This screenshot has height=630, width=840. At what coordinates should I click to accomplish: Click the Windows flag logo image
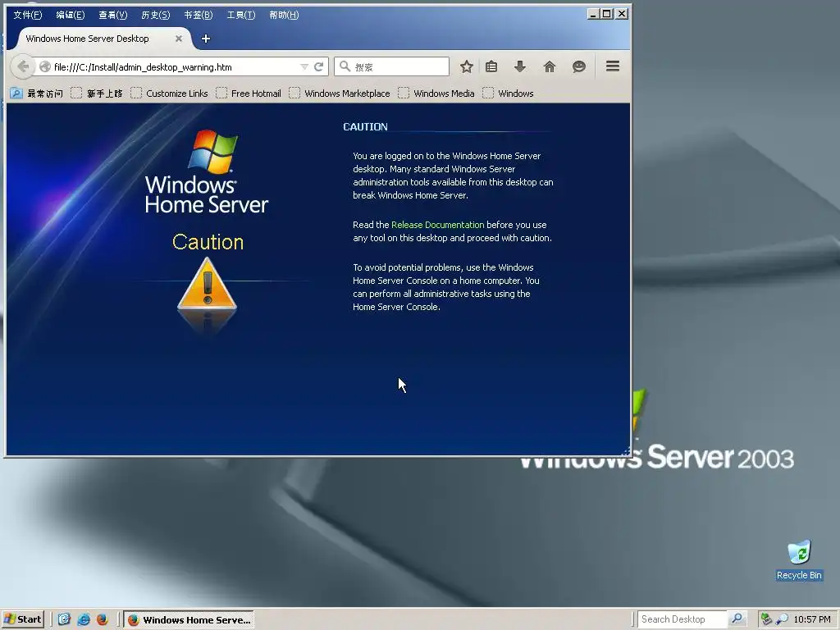212,152
